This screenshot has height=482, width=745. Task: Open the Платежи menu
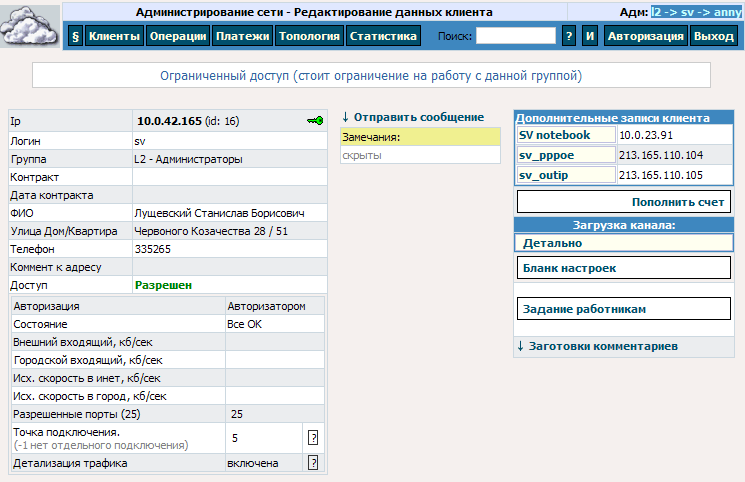click(x=242, y=36)
